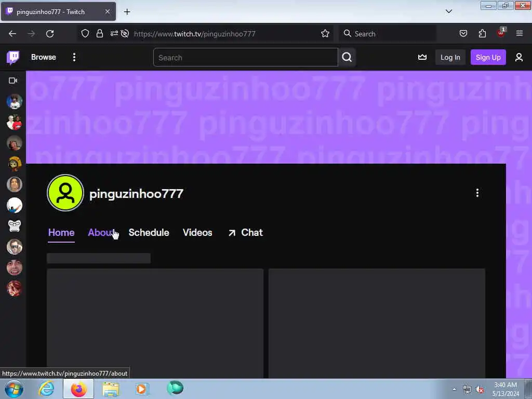Switch to the About tab
Screen dimensions: 532x399
[x=100, y=233]
